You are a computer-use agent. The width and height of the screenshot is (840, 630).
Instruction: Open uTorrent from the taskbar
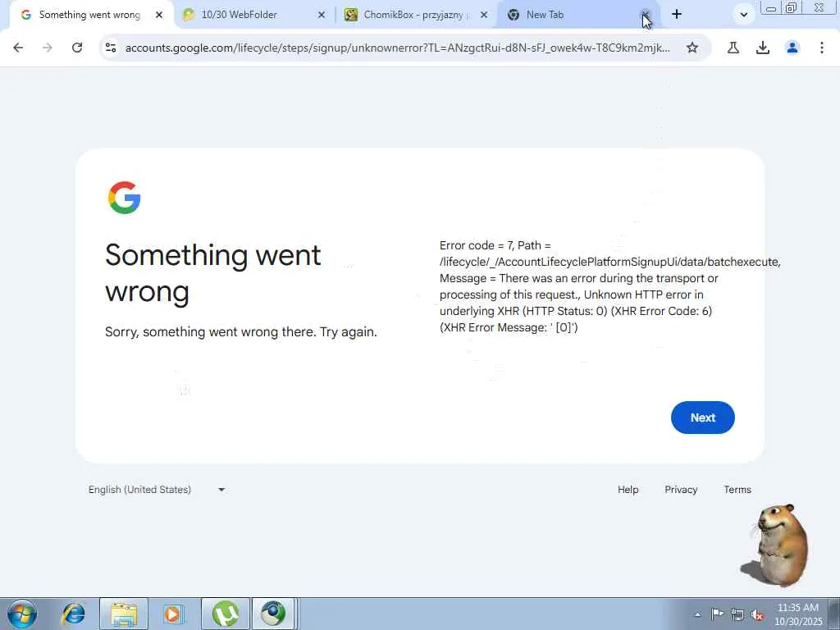click(226, 614)
